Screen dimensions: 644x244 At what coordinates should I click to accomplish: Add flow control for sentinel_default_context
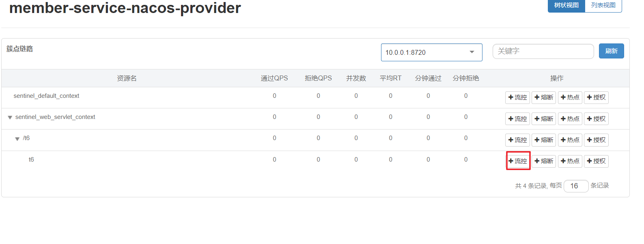point(517,97)
